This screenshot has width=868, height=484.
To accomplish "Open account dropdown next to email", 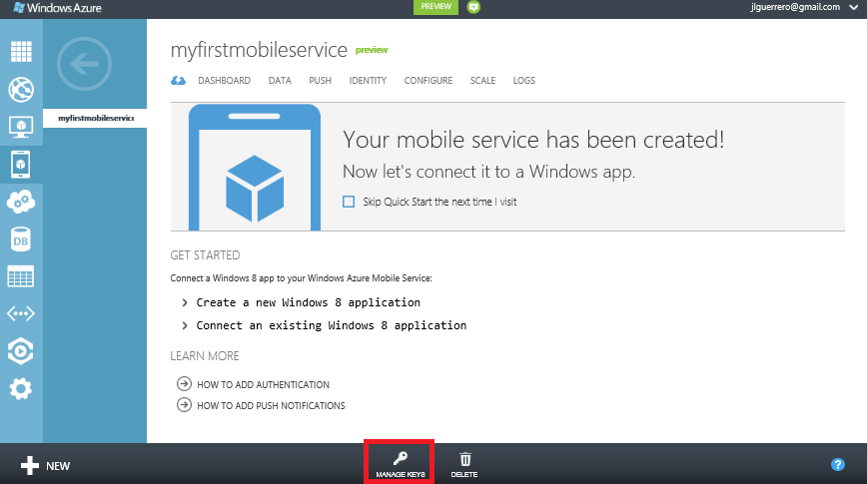I will point(853,7).
